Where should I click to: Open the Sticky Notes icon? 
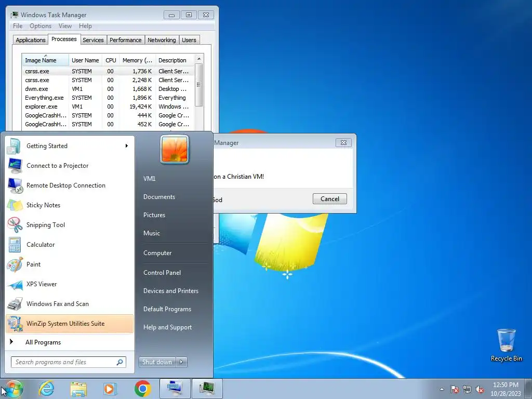pos(15,205)
